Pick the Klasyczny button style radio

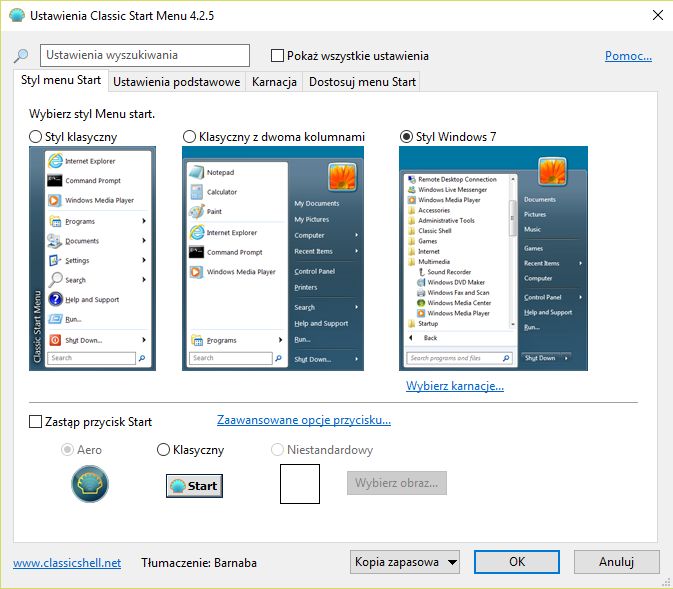163,450
